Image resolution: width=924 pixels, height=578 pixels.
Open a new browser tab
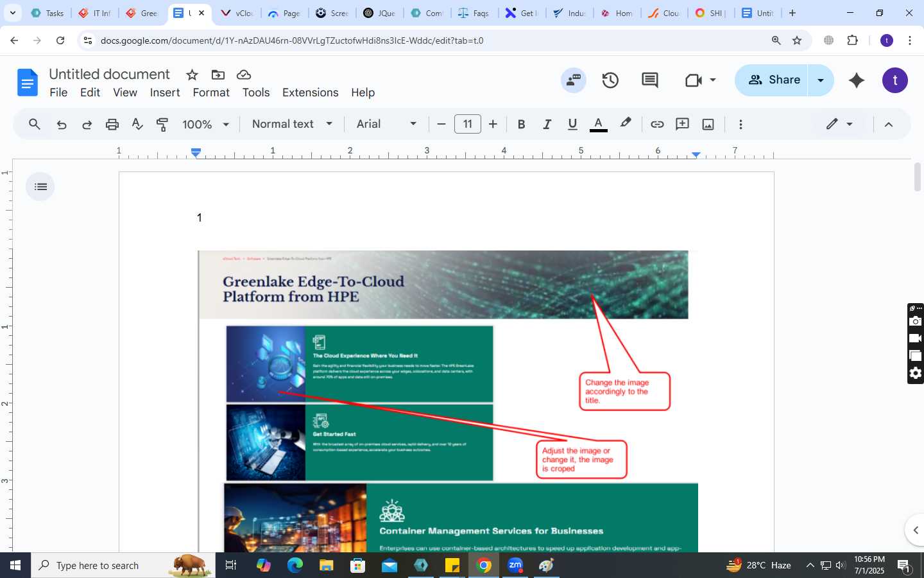click(x=792, y=13)
